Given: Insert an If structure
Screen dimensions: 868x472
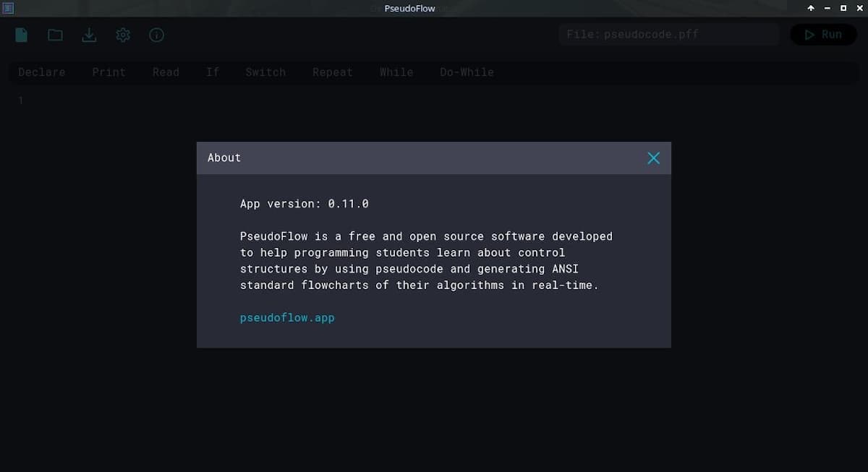Looking at the screenshot, I should click(213, 72).
